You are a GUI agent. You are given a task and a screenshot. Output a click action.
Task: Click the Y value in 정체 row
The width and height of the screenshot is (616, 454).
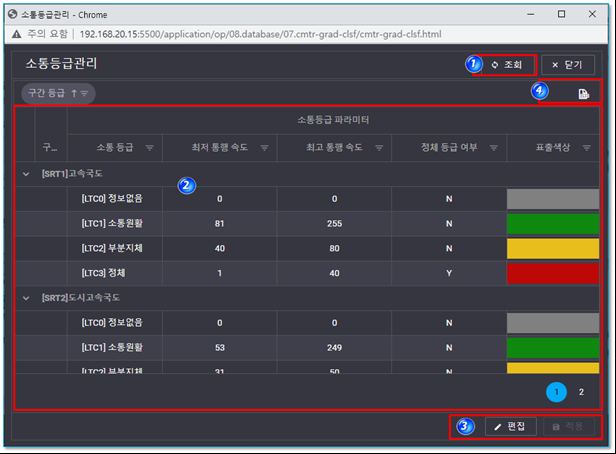pos(450,272)
